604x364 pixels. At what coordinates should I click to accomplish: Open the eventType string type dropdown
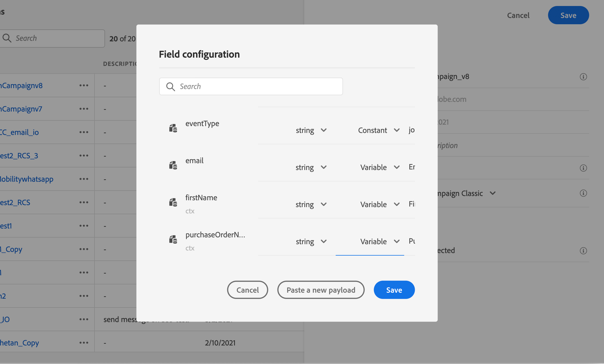click(x=311, y=130)
